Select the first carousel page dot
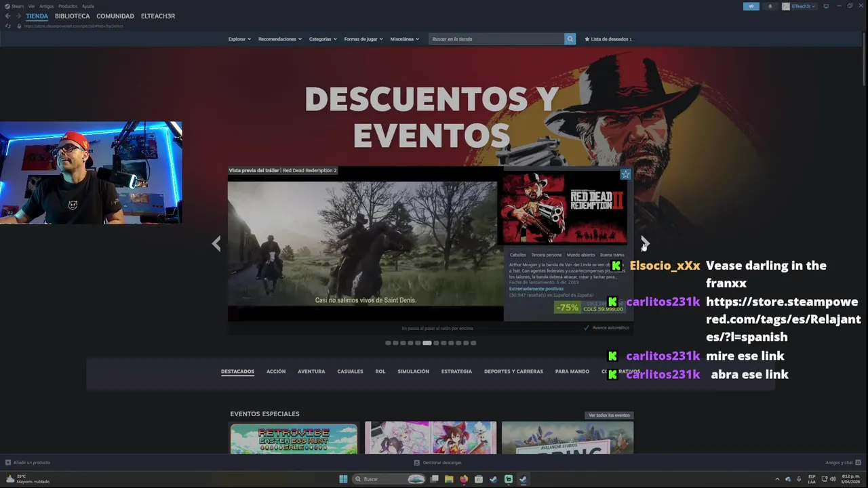The width and height of the screenshot is (868, 488). coord(388,343)
